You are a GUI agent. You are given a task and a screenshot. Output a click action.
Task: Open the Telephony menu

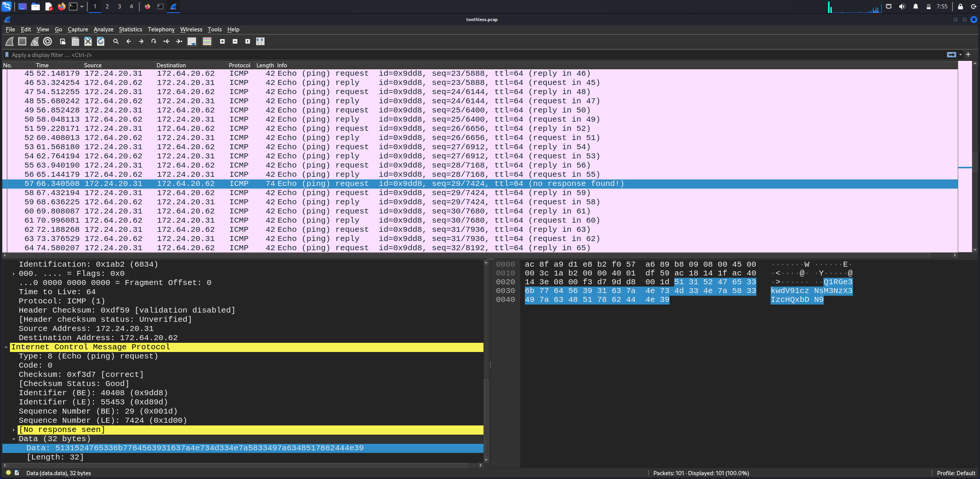161,29
